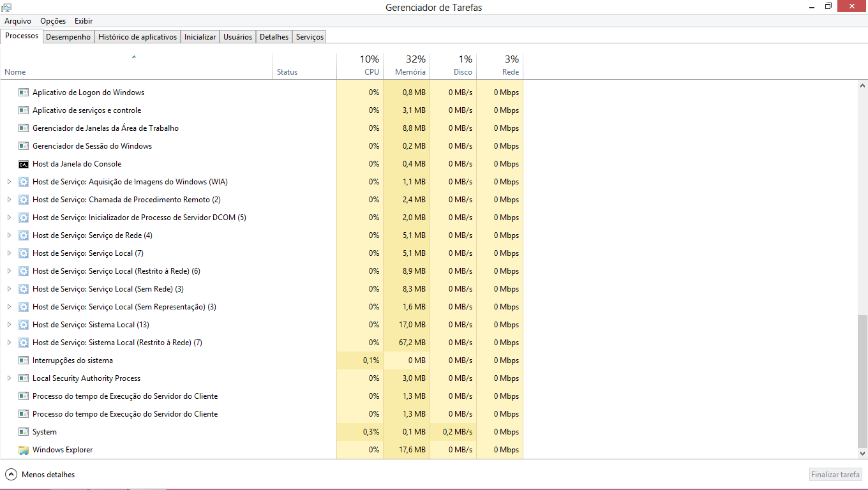
Task: Click the Task Manager title bar icon
Action: click(6, 7)
